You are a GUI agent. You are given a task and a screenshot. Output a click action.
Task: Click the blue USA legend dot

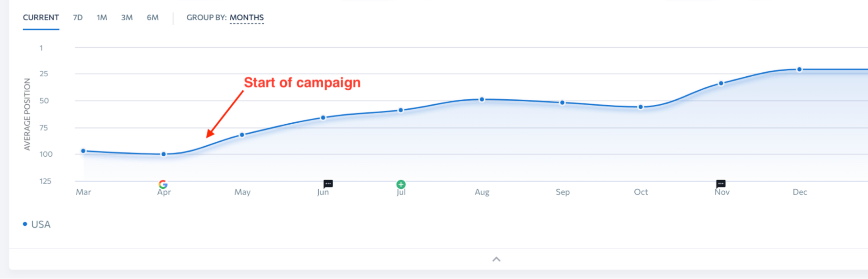24,223
